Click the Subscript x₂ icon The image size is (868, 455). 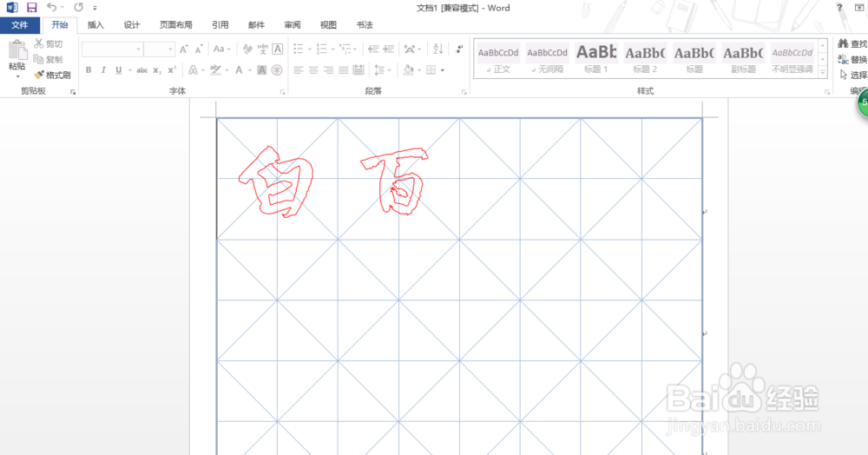pos(156,70)
